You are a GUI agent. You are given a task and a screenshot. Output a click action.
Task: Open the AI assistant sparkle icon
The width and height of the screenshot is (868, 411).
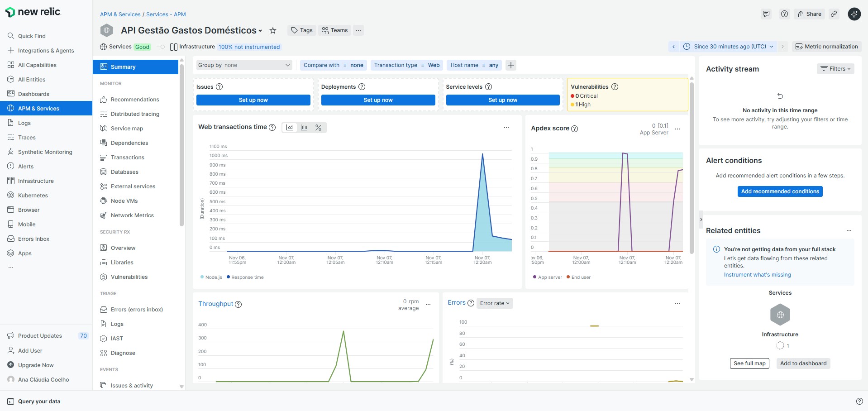[x=854, y=14]
